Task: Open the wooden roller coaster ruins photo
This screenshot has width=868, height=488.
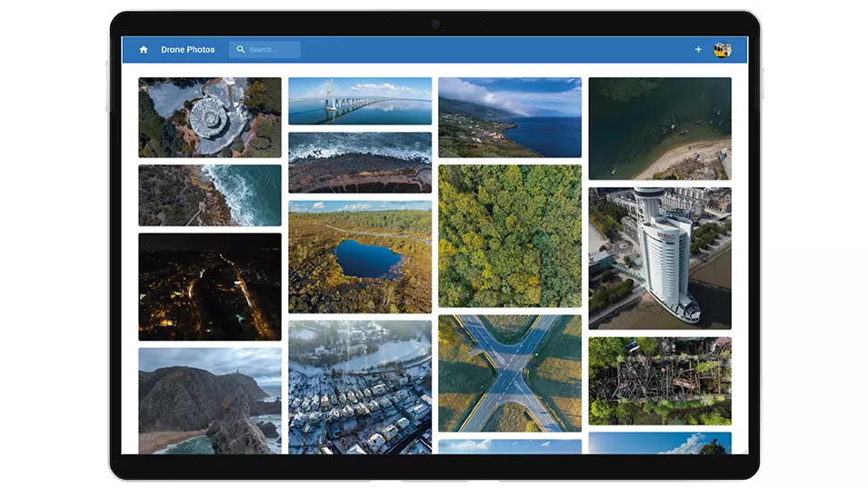Action: click(660, 381)
